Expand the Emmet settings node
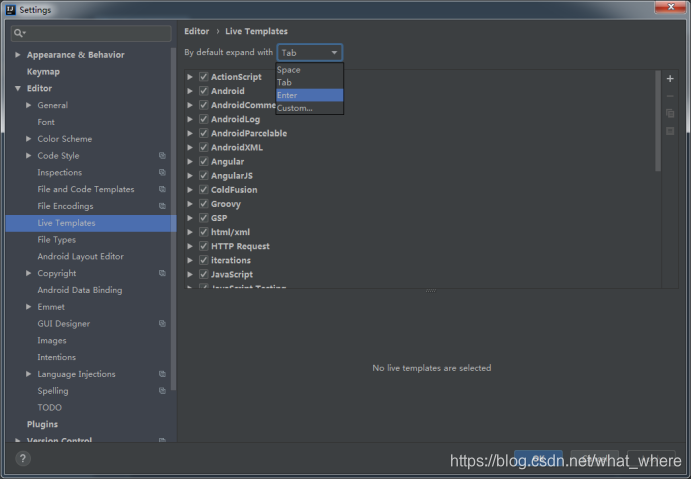The width and height of the screenshot is (692, 480). click(x=28, y=307)
